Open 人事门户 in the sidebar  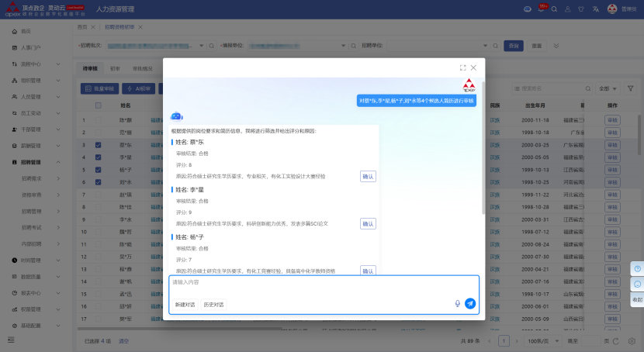(31, 47)
